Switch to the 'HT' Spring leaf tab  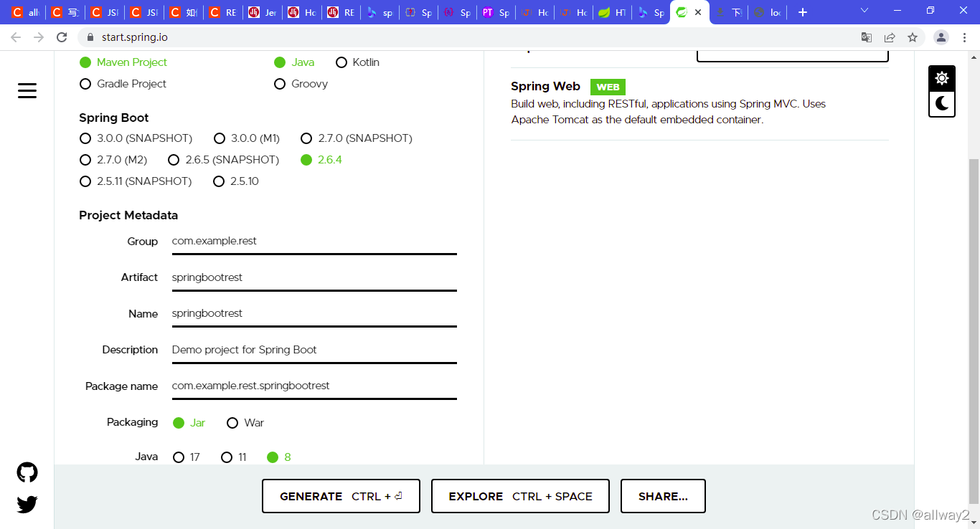point(613,12)
